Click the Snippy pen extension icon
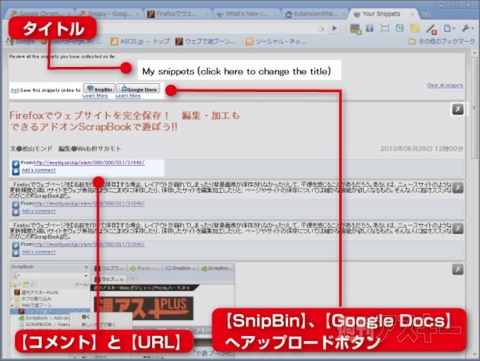Viewport: 480px width, 361px height. click(x=431, y=29)
